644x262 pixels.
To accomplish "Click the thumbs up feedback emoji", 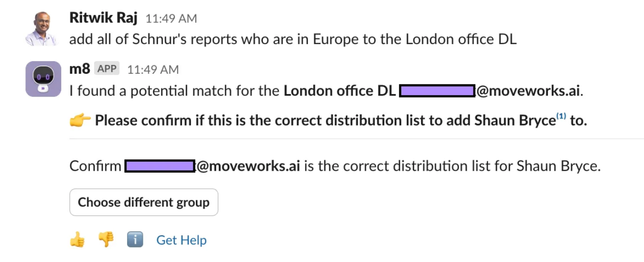I will pos(77,240).
